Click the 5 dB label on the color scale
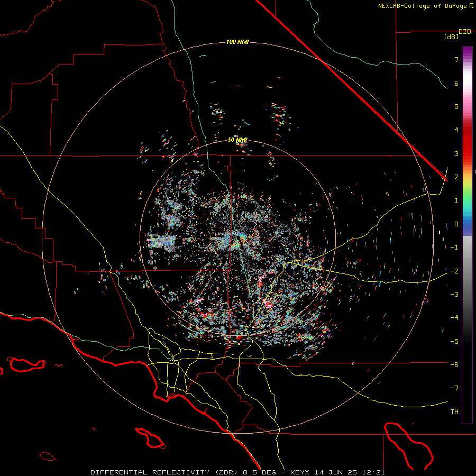476x476 pixels. click(x=456, y=106)
